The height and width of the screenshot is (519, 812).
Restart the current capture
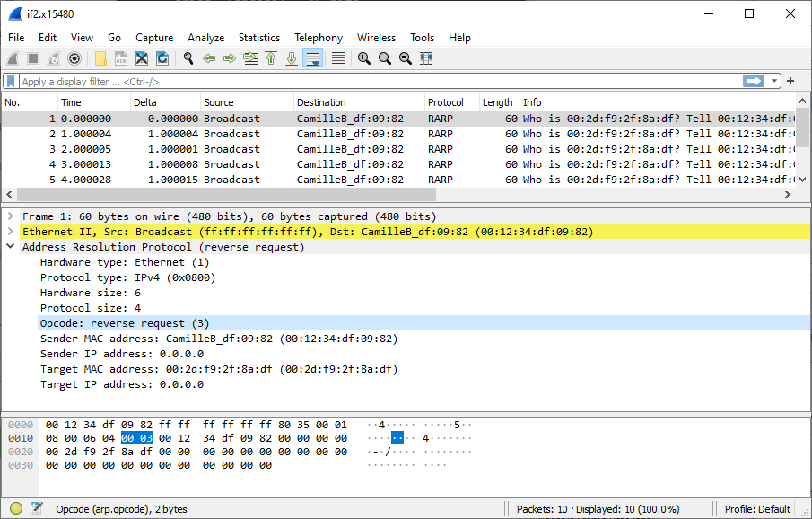(x=52, y=57)
